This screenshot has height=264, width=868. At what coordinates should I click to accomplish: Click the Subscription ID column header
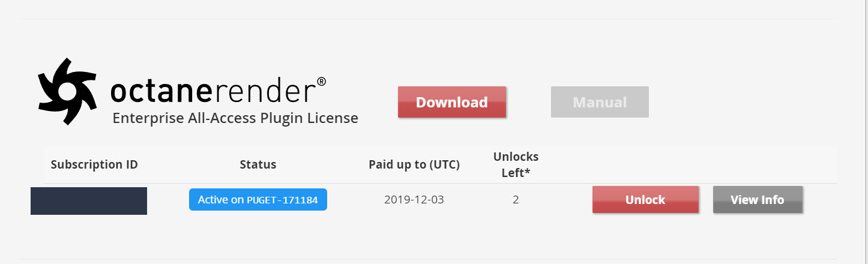tap(94, 164)
